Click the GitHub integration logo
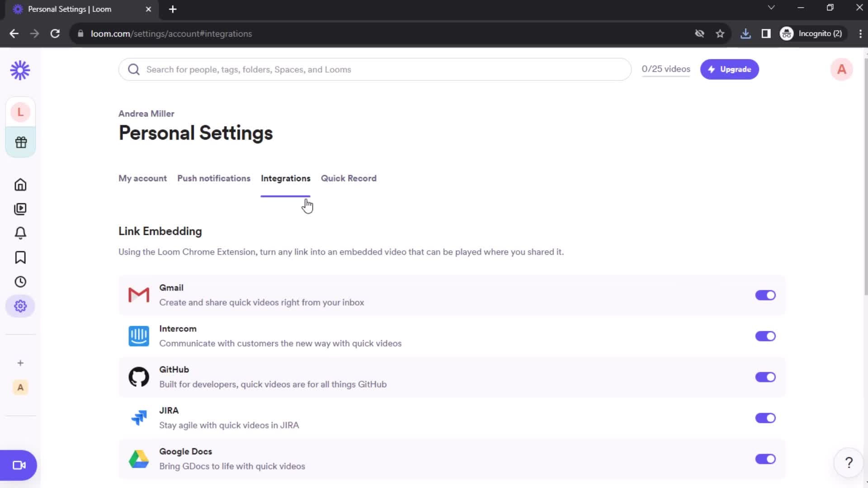The image size is (868, 488). point(139,377)
